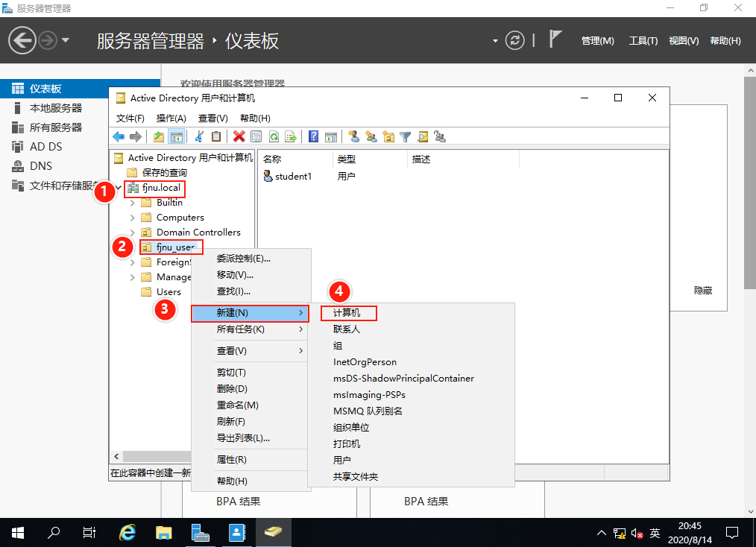
Task: Collapse the fjnu.local domain node
Action: tap(119, 188)
